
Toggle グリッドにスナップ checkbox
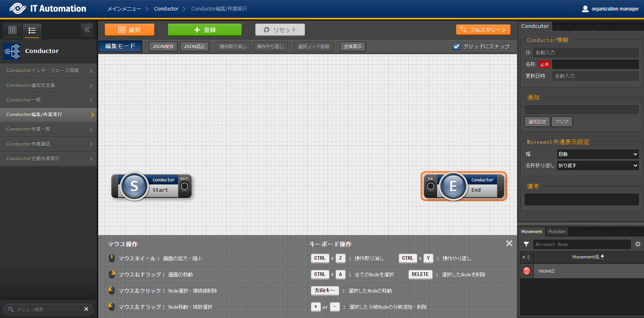click(x=457, y=47)
